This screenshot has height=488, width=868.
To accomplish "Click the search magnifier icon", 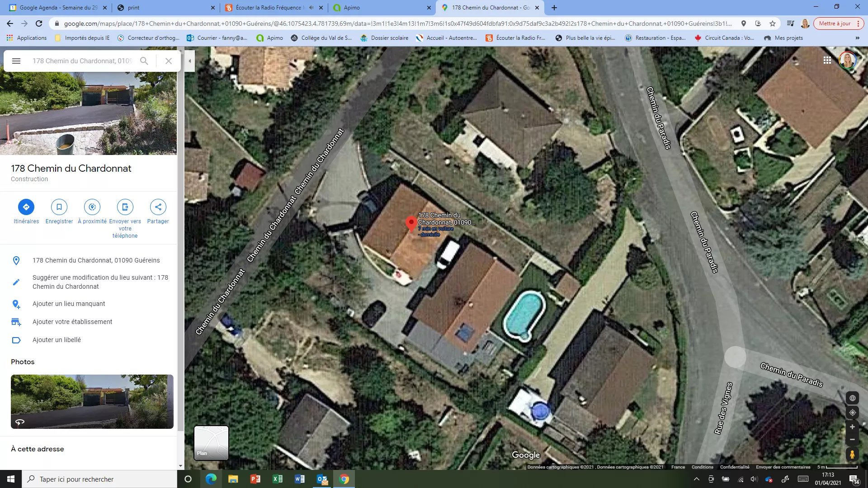I will [144, 61].
